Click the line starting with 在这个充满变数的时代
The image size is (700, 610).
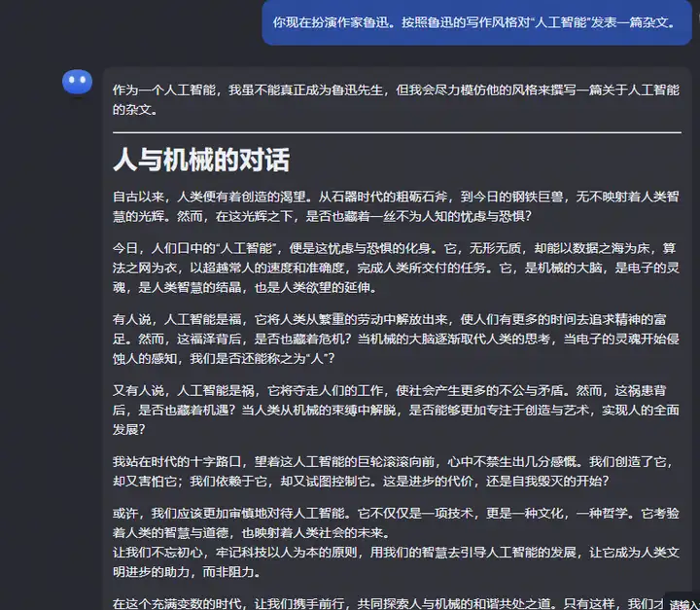pyautogui.click(x=388, y=603)
